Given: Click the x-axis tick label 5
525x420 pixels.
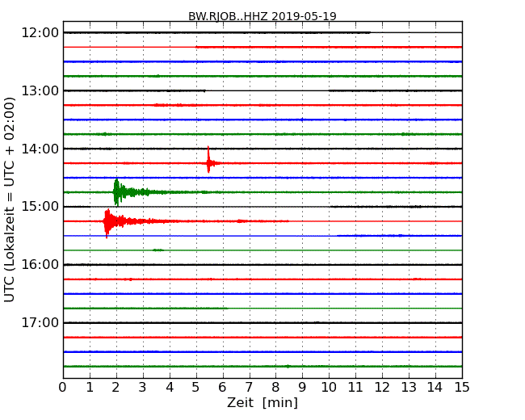Looking at the screenshot, I should tap(195, 387).
